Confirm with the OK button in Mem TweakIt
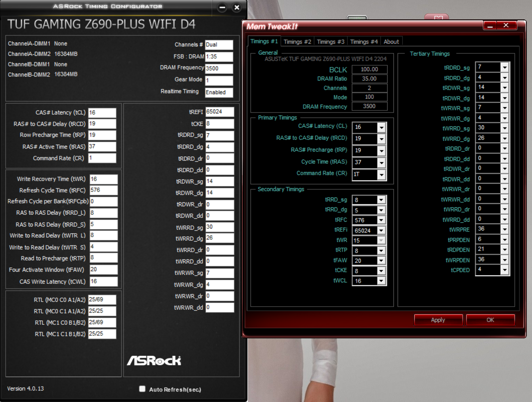This screenshot has height=402, width=532. (x=490, y=320)
